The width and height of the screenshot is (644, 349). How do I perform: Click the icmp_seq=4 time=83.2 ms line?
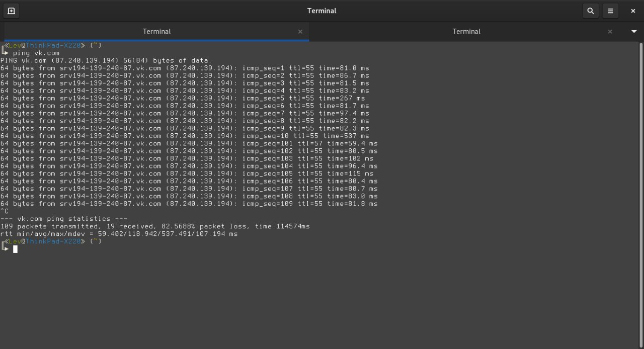point(185,91)
